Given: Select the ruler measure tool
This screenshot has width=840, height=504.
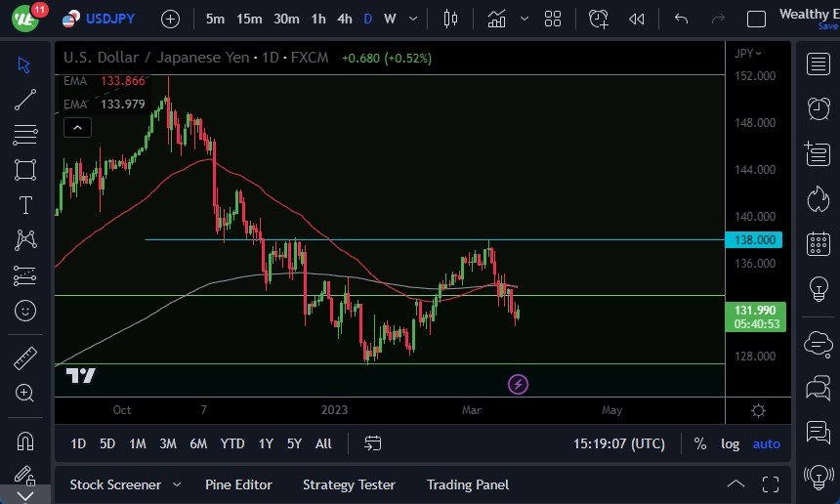Looking at the screenshot, I should [x=25, y=358].
